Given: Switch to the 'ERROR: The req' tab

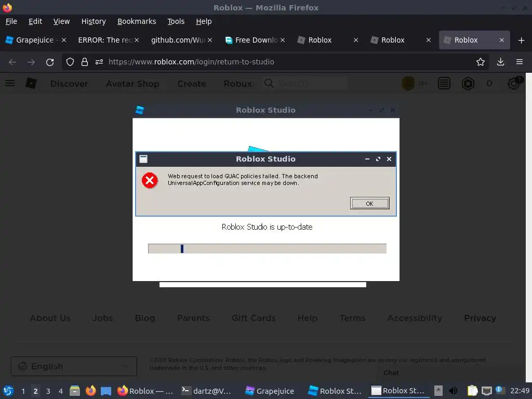Looking at the screenshot, I should 108,40.
